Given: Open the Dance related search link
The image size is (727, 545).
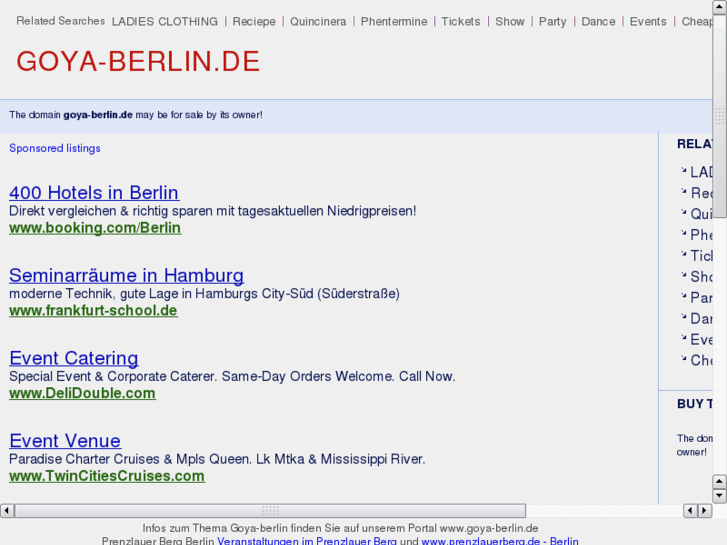Looking at the screenshot, I should tap(598, 22).
